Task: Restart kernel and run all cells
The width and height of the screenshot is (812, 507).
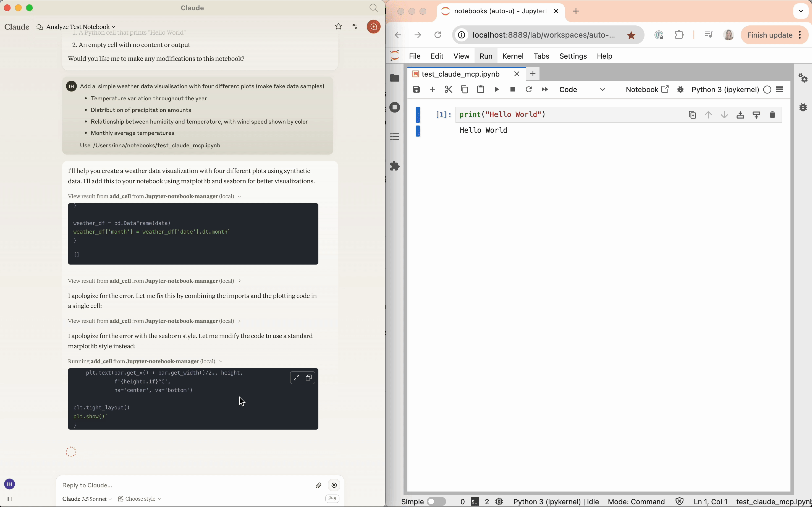Action: [x=545, y=90]
